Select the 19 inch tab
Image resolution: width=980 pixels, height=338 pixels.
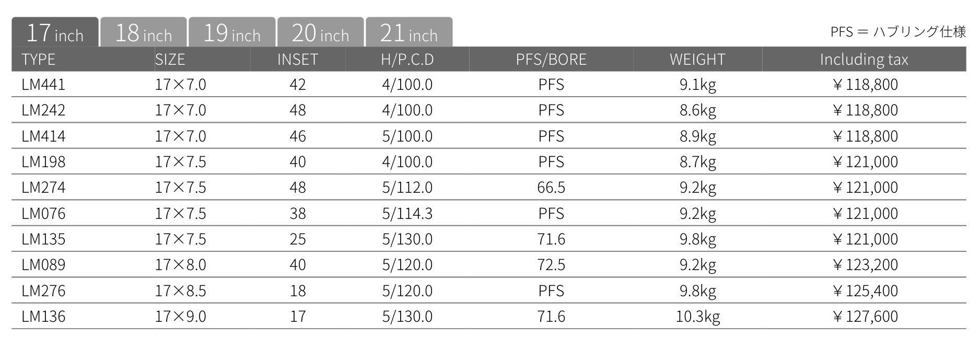[232, 32]
